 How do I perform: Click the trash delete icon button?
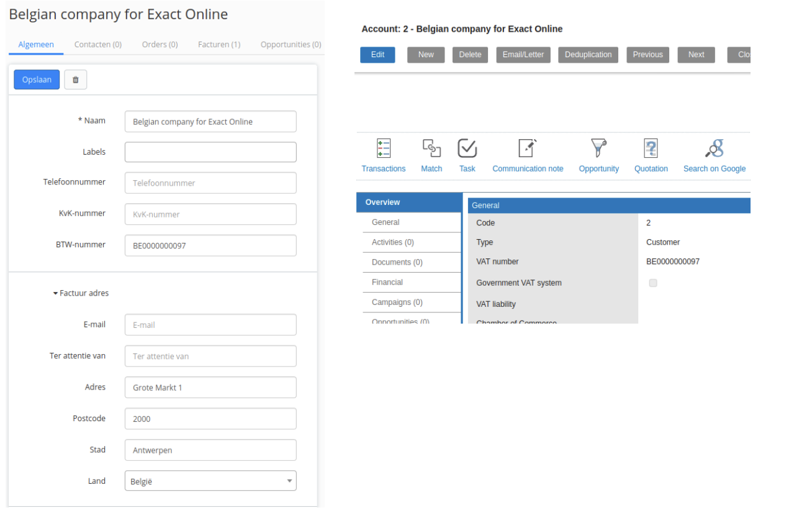[75, 80]
